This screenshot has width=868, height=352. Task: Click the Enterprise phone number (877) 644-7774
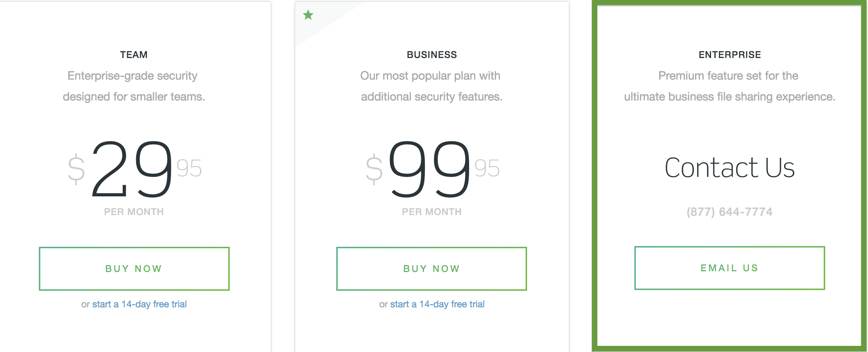tap(729, 212)
